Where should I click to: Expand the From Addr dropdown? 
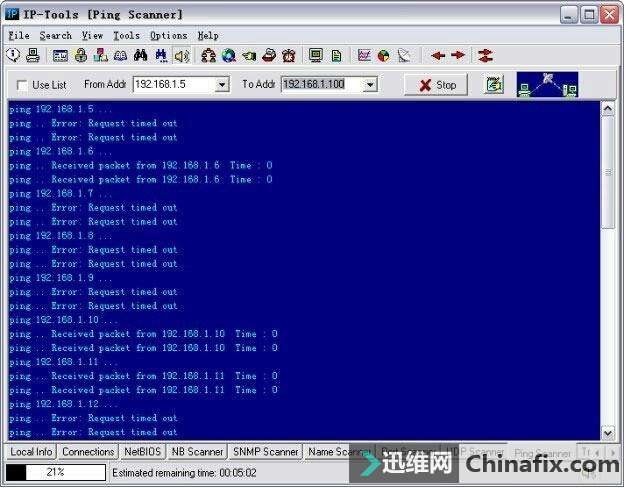pos(222,85)
